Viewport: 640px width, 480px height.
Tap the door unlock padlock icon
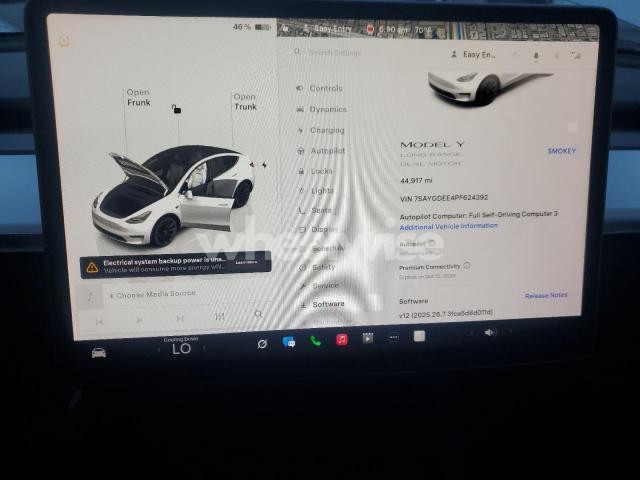coord(176,109)
